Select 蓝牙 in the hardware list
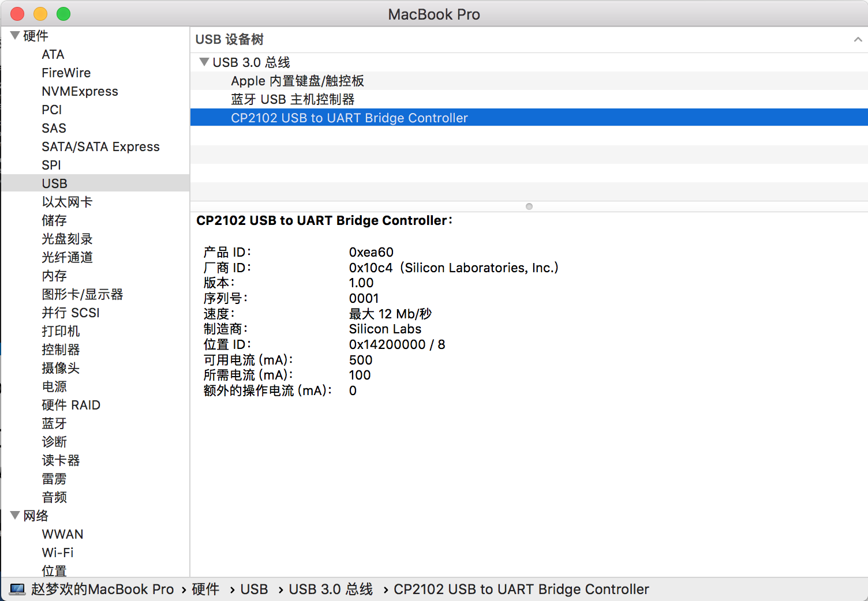Viewport: 868px width, 601px height. click(54, 423)
